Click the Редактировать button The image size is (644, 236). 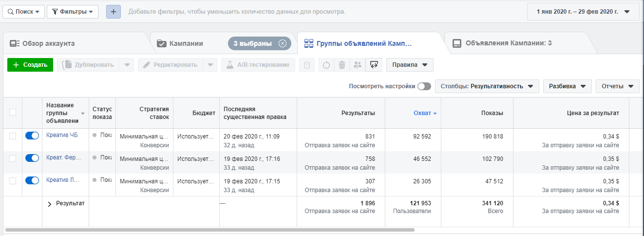(170, 65)
